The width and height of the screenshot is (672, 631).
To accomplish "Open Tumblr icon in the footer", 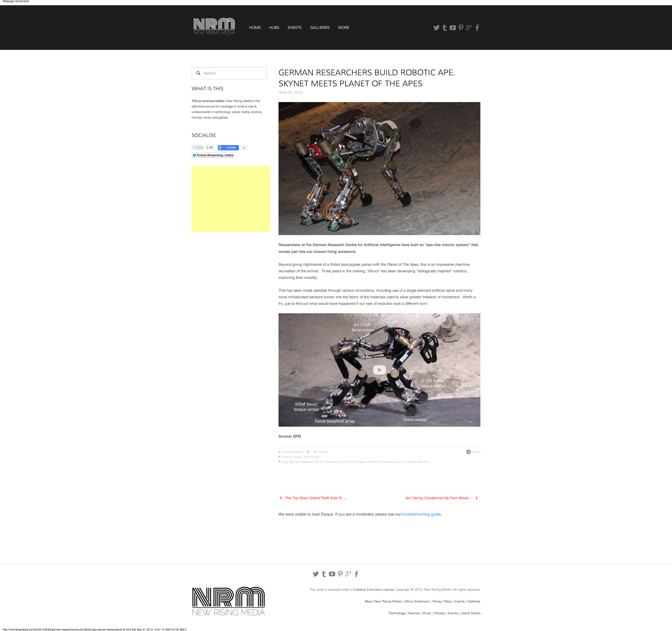I will point(324,574).
